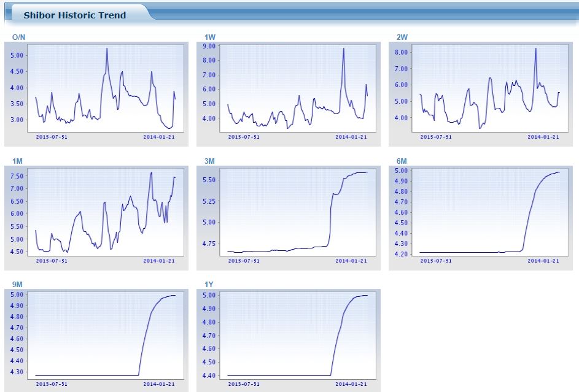This screenshot has height=392, width=579.
Task: Click the 2W chart title label
Action: pyautogui.click(x=402, y=37)
